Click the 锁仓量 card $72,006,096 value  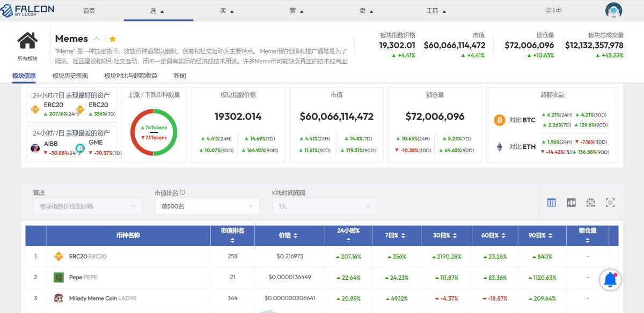point(435,116)
